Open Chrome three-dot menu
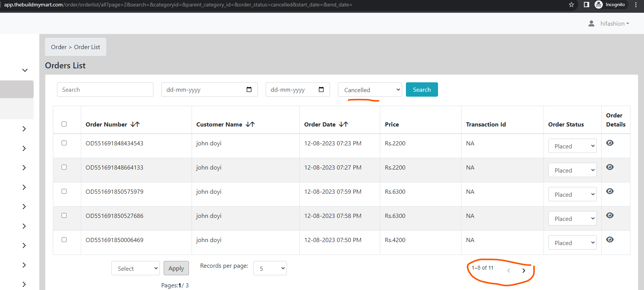Image resolution: width=644 pixels, height=290 pixels. [636, 5]
